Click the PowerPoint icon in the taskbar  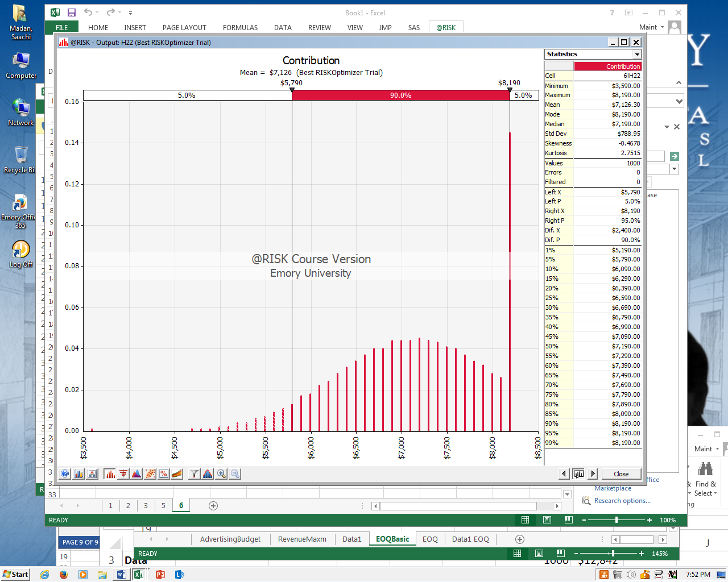pyautogui.click(x=160, y=575)
